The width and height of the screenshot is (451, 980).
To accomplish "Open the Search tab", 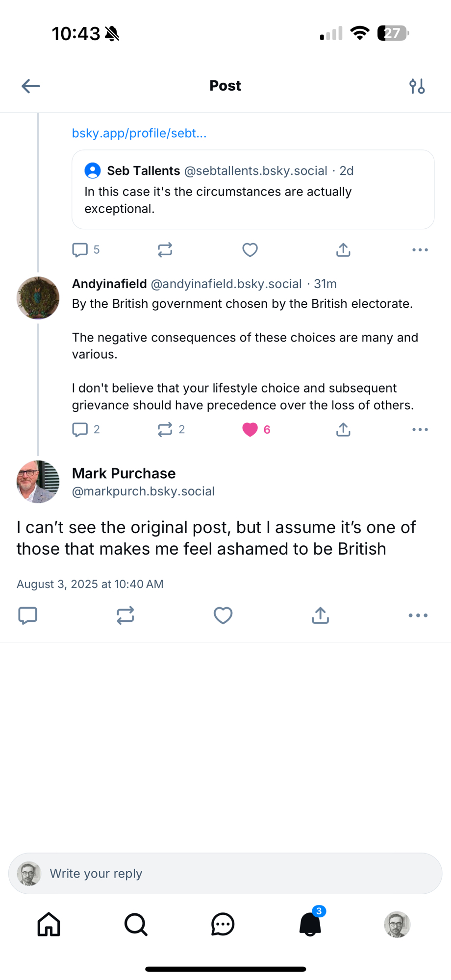I will click(136, 925).
